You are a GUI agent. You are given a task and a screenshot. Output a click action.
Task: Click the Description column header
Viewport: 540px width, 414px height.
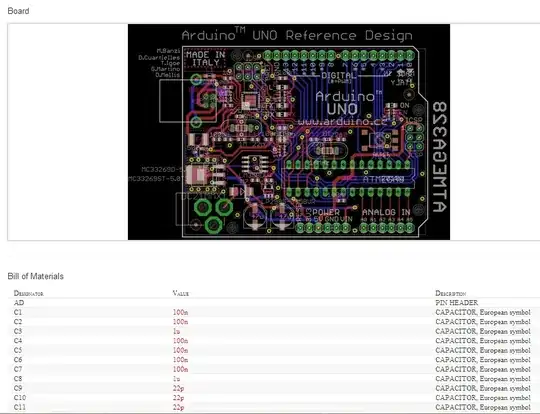pyautogui.click(x=450, y=293)
